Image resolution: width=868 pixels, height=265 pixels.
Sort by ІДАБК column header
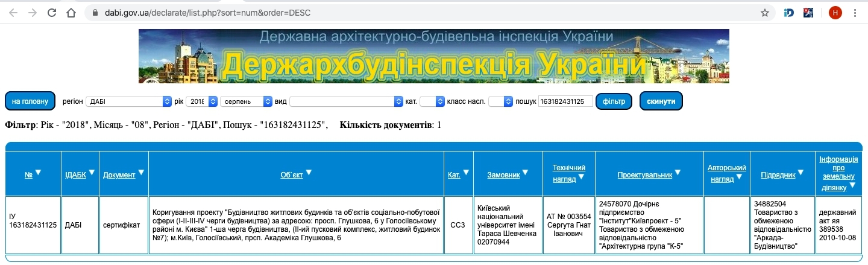click(75, 175)
